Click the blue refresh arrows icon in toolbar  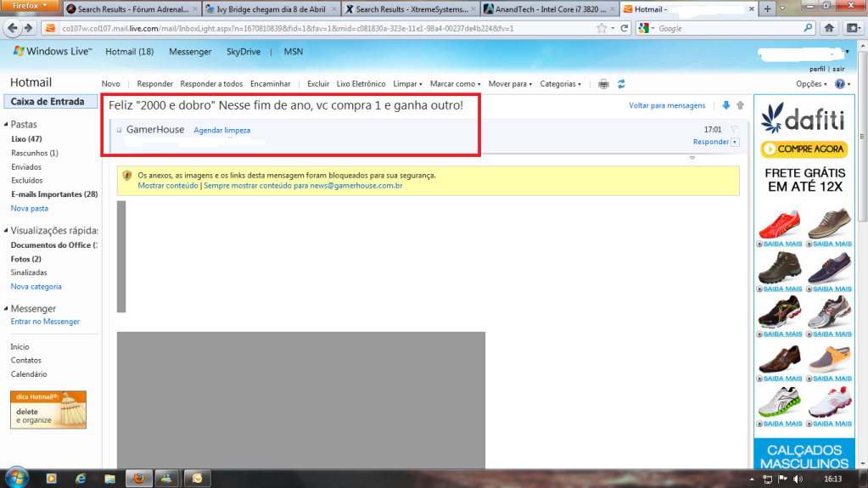(621, 84)
